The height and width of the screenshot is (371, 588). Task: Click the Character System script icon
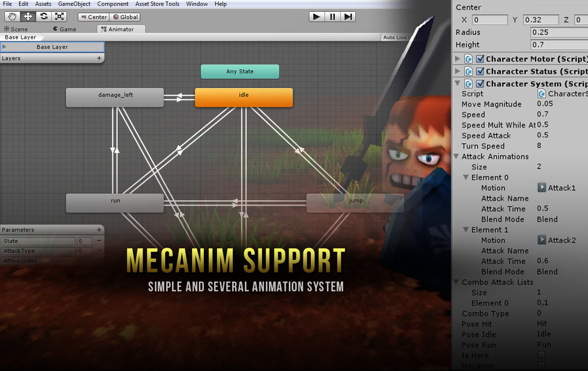468,83
